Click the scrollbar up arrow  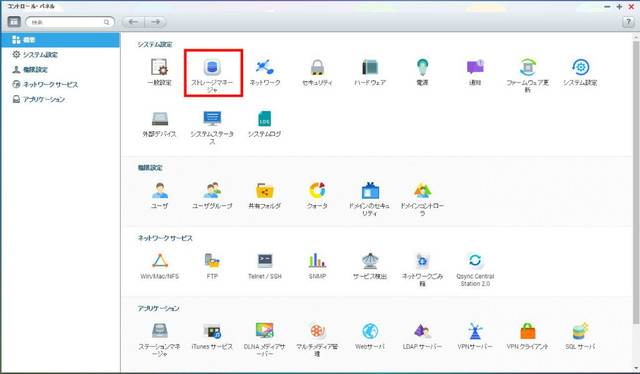pyautogui.click(x=636, y=37)
